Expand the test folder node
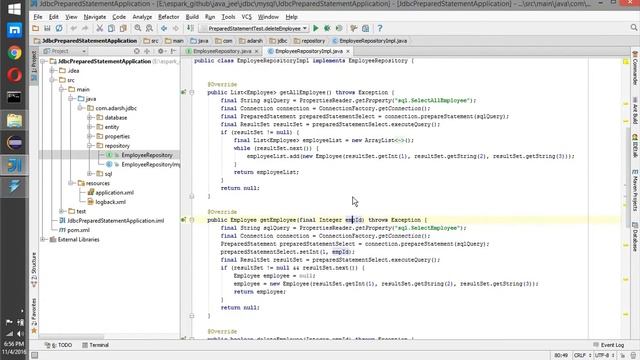The width and height of the screenshot is (640, 360). (x=61, y=211)
